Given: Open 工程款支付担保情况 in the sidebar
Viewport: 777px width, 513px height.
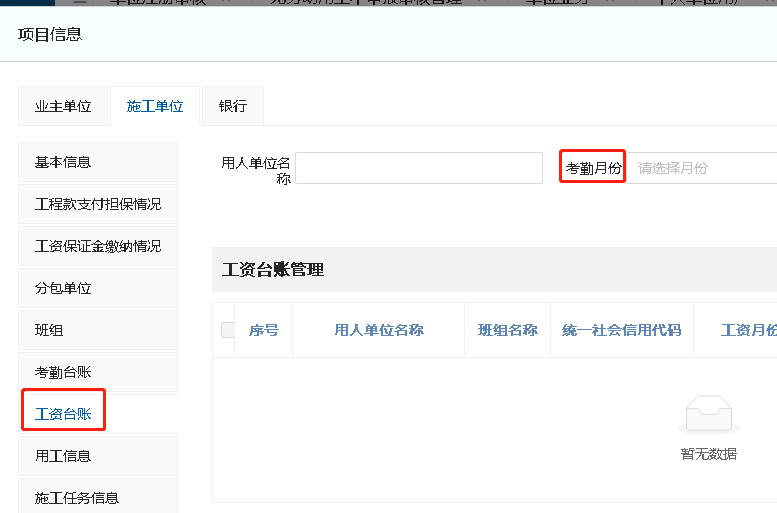Looking at the screenshot, I should tap(98, 204).
